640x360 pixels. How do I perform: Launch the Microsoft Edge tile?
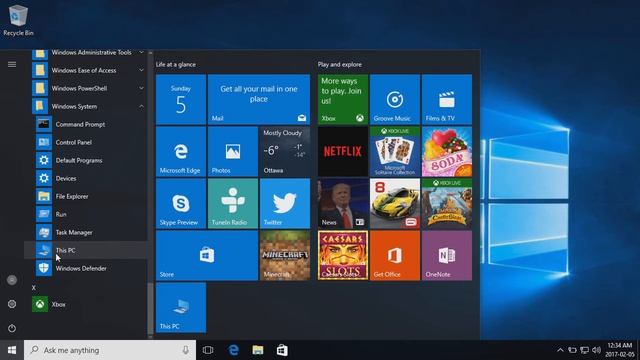click(x=181, y=151)
